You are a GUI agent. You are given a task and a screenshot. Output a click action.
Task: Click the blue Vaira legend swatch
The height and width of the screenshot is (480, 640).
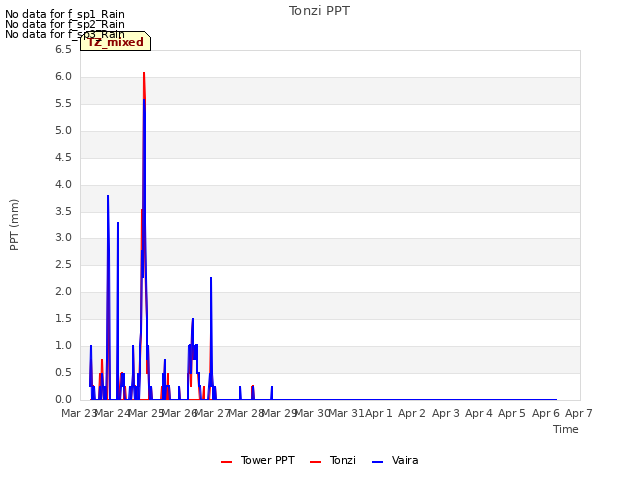click(x=378, y=462)
